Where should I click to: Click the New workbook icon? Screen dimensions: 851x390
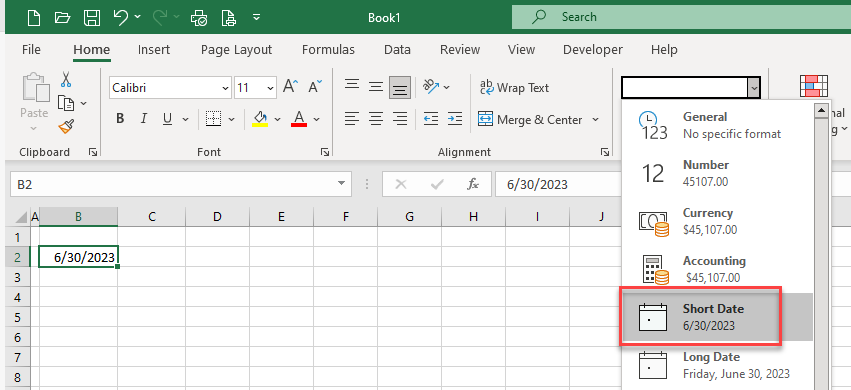click(x=34, y=18)
